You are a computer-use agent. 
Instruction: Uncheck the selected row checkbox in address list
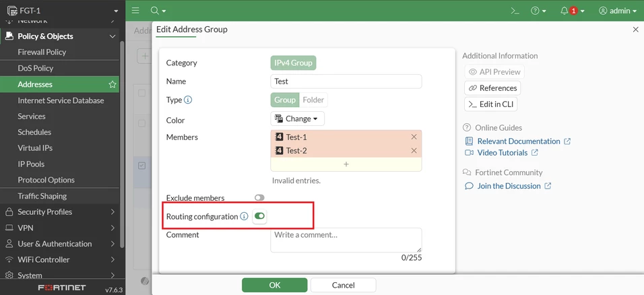tap(141, 166)
